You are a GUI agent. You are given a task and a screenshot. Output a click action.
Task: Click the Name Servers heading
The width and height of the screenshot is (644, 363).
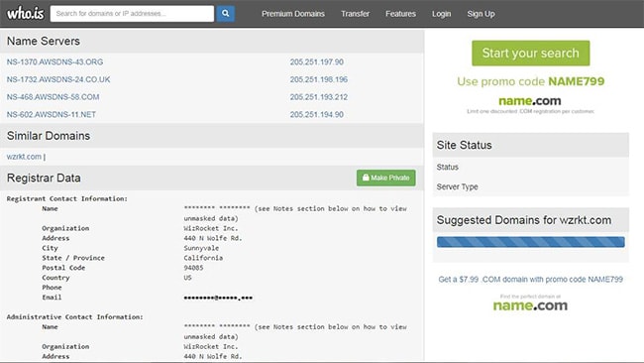point(44,41)
